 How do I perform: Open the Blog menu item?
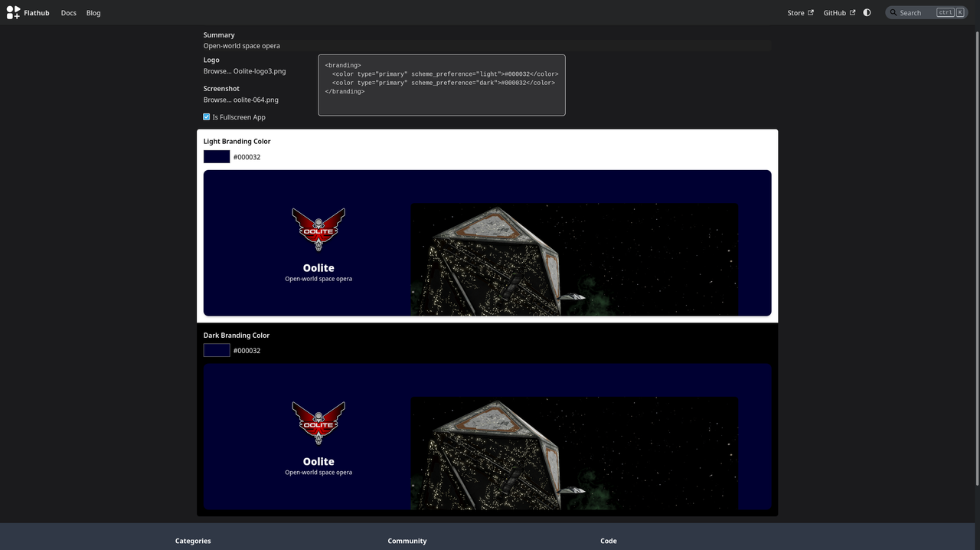coord(93,13)
